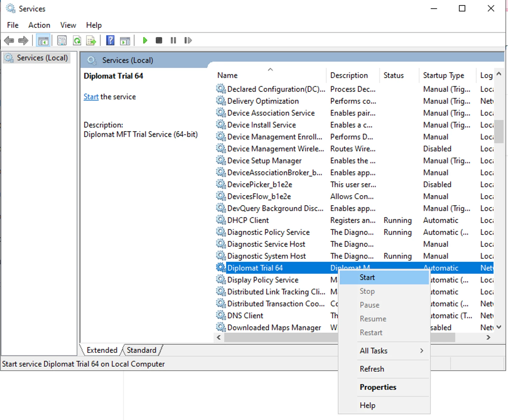Click gear icon of Device Install Service

pos(221,125)
